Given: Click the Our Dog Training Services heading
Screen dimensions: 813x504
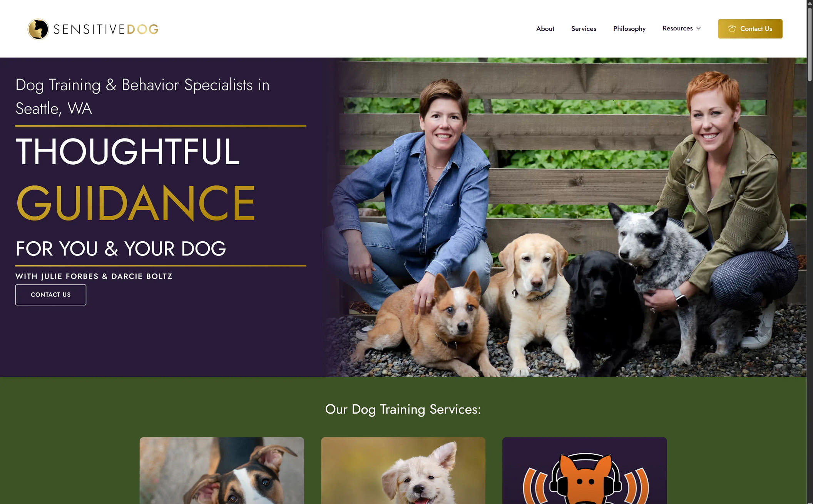Looking at the screenshot, I should point(403,409).
